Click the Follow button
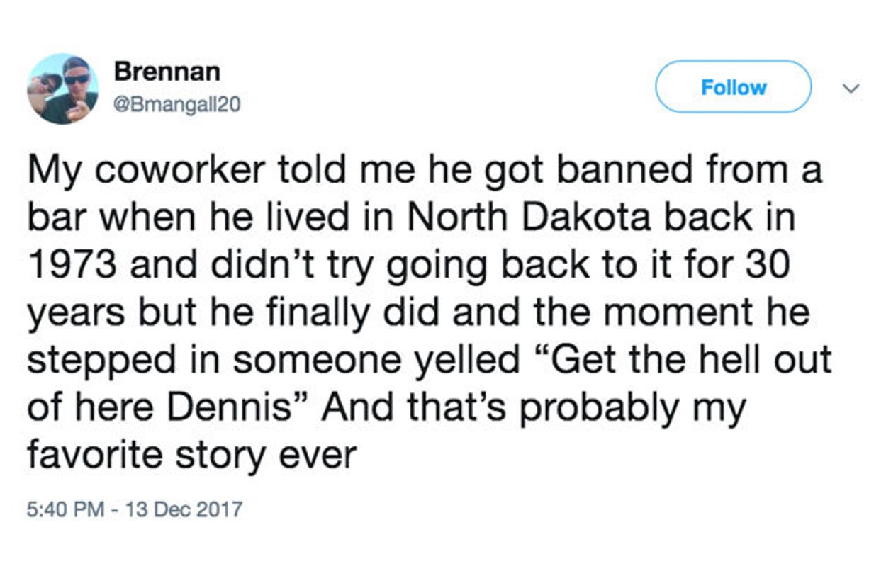The height and width of the screenshot is (588, 886). (x=733, y=87)
